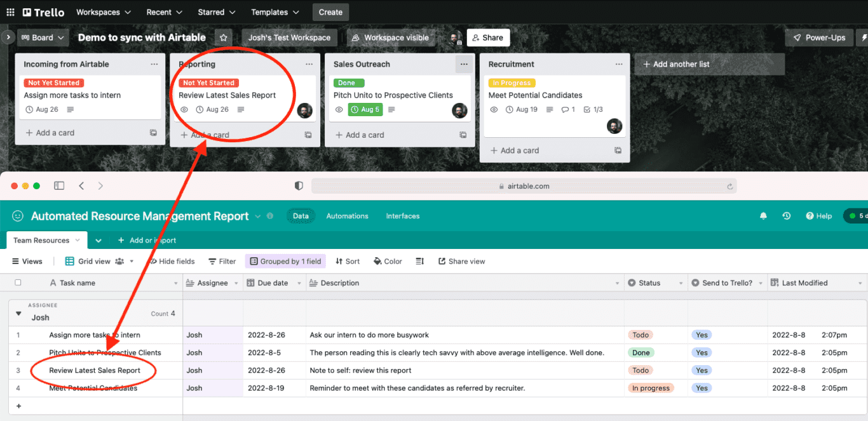
Task: Create card from template in Incoming from Airtable list
Action: [x=153, y=133]
